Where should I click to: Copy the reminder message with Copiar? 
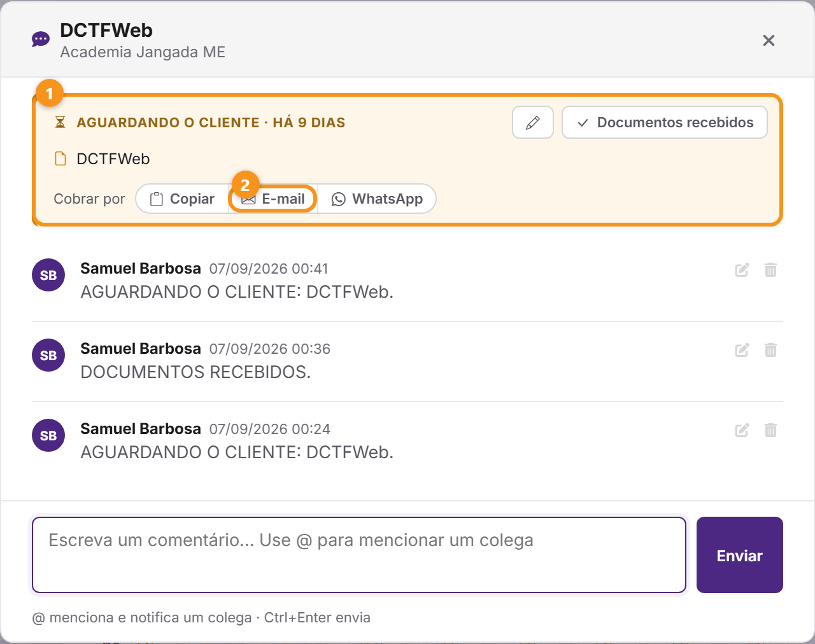[x=183, y=199]
